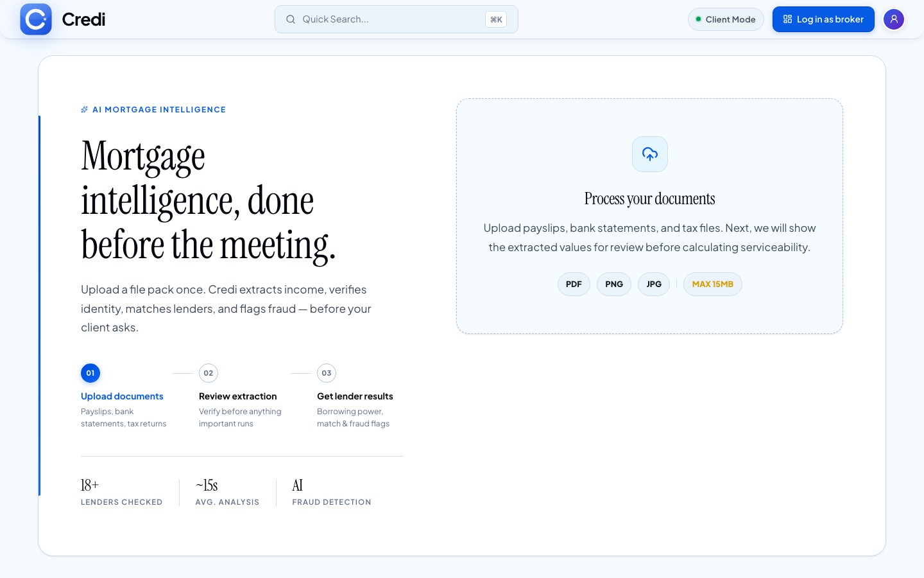Toggle Client Mode

point(726,19)
